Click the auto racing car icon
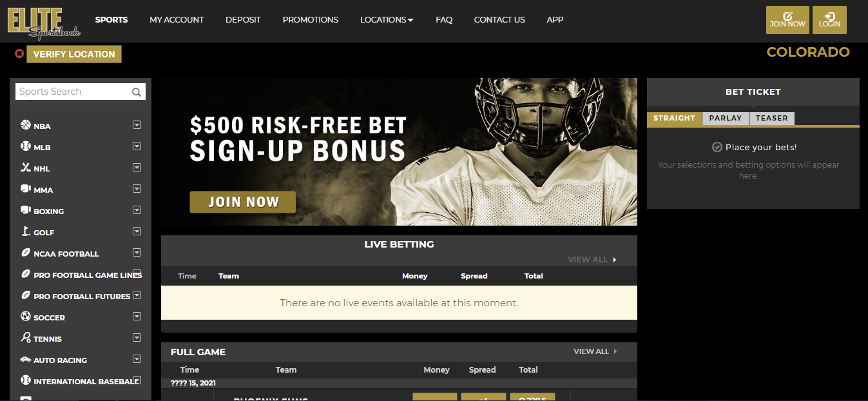868x401 pixels. tap(26, 359)
